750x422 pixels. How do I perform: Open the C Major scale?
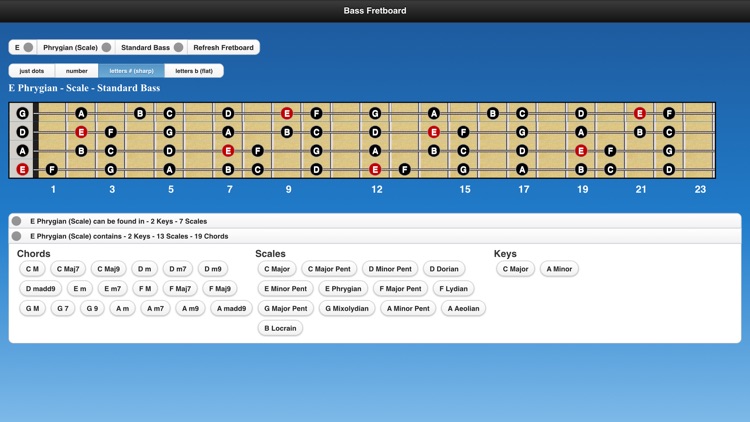click(x=277, y=269)
